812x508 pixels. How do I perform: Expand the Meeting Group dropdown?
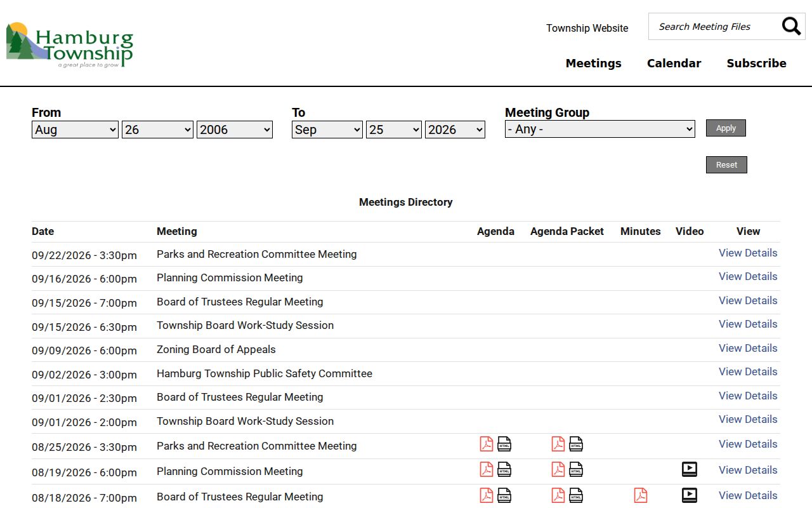point(600,129)
